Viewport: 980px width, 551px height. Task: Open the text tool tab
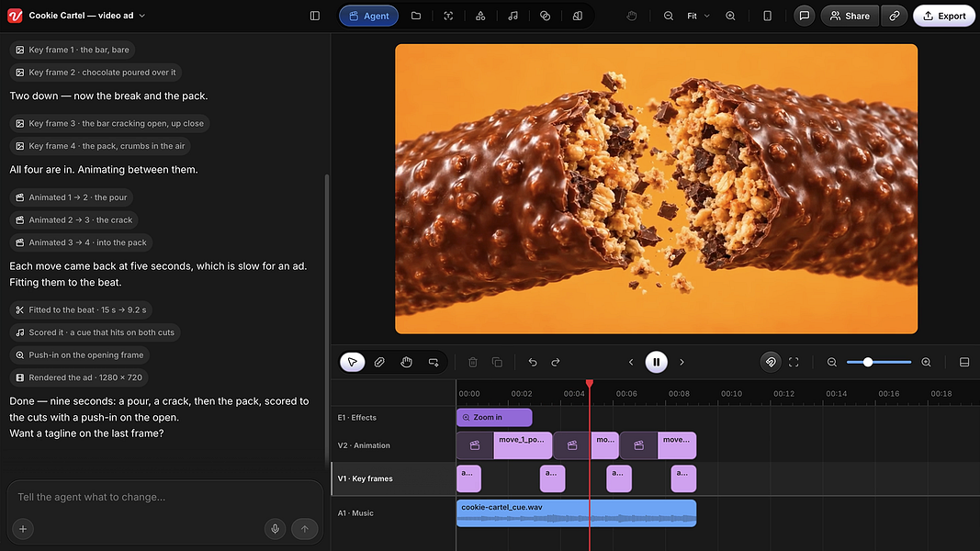click(448, 16)
